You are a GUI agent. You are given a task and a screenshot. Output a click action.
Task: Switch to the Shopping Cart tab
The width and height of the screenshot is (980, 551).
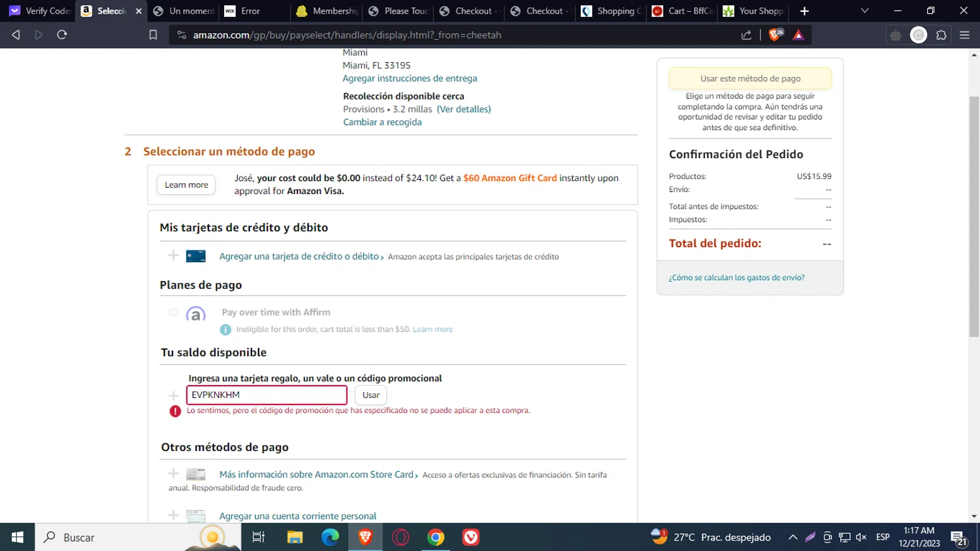tap(612, 11)
